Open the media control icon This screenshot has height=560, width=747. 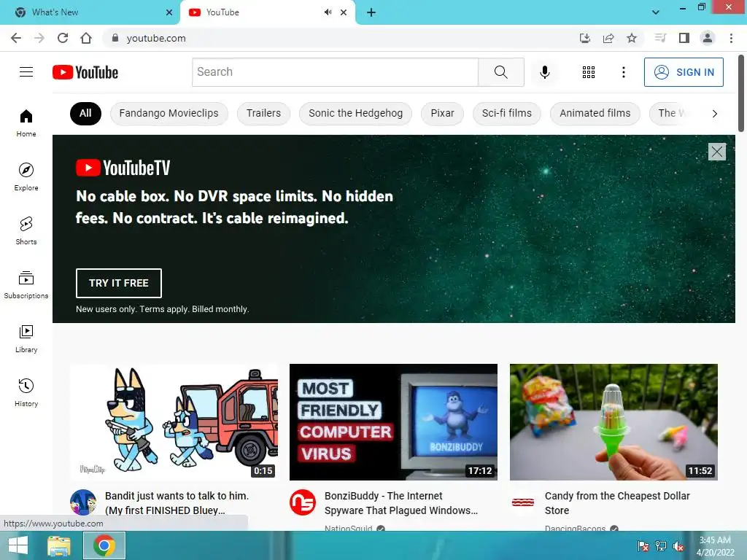tap(660, 38)
